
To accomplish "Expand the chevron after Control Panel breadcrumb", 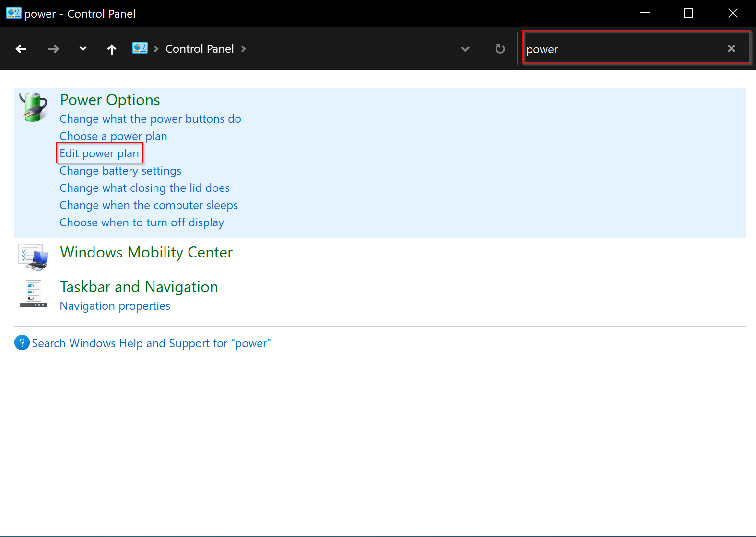I will click(x=243, y=49).
